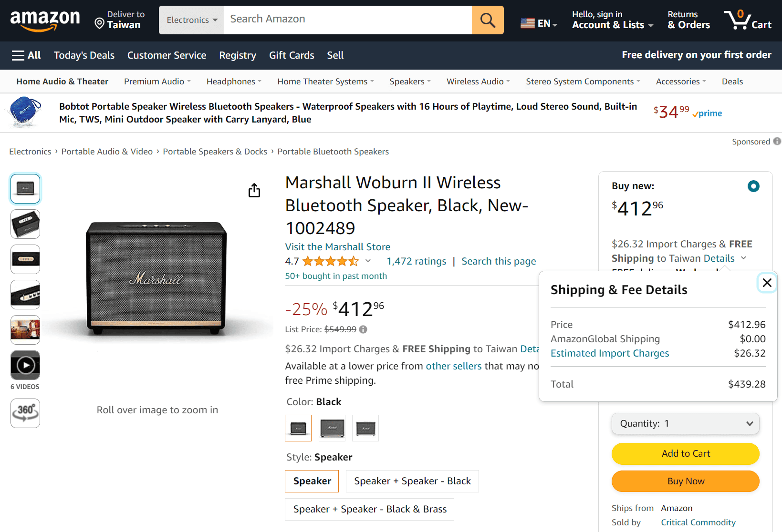
Task: Click the Add to Cart button
Action: [x=685, y=453]
